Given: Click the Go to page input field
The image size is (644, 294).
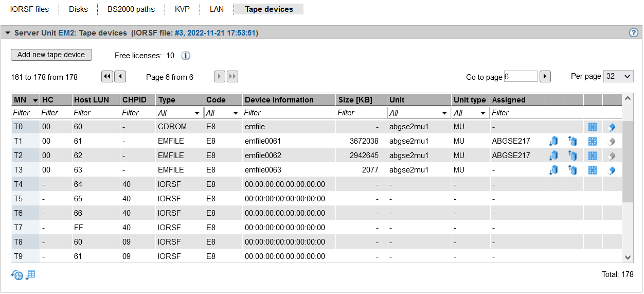Looking at the screenshot, I should [520, 77].
